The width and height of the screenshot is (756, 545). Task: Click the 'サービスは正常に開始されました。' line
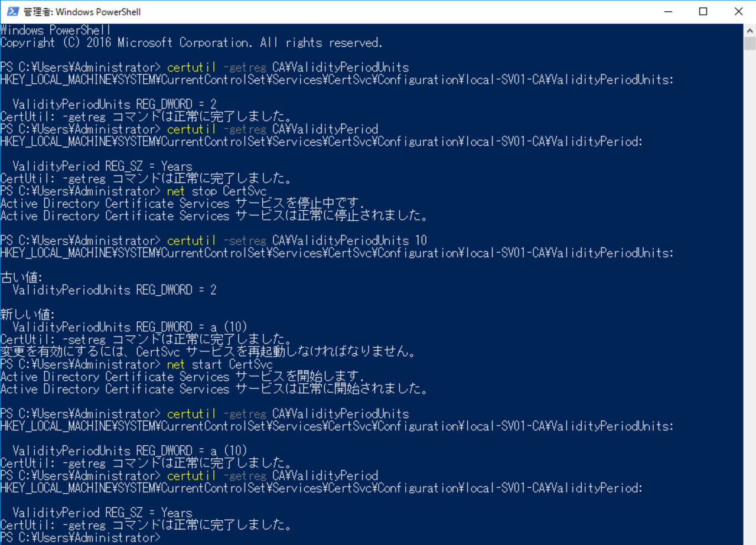tap(214, 389)
